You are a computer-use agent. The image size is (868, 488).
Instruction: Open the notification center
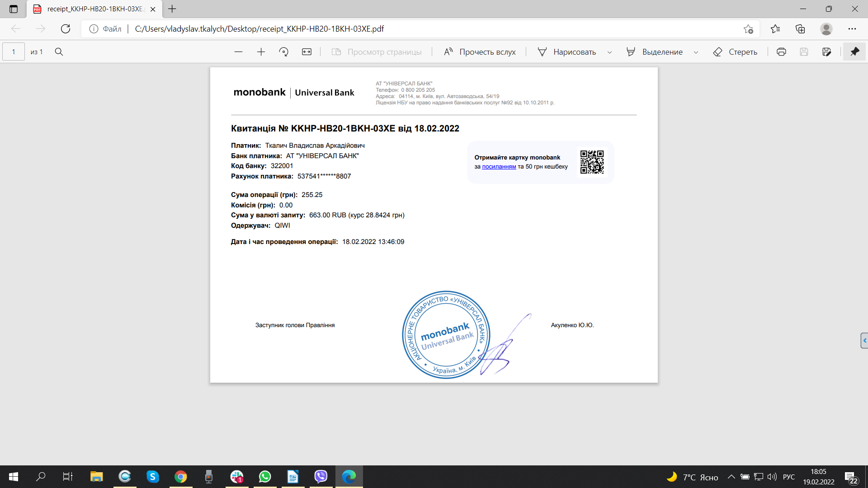coord(851,477)
